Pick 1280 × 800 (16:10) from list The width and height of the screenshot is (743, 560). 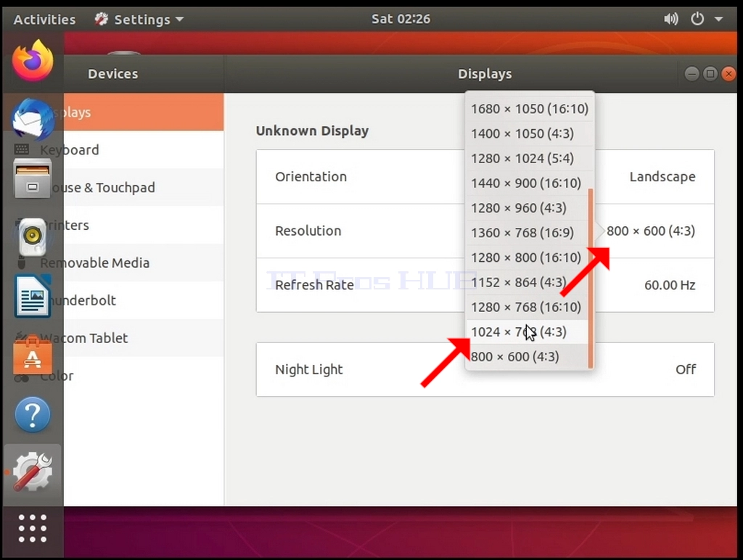click(527, 258)
